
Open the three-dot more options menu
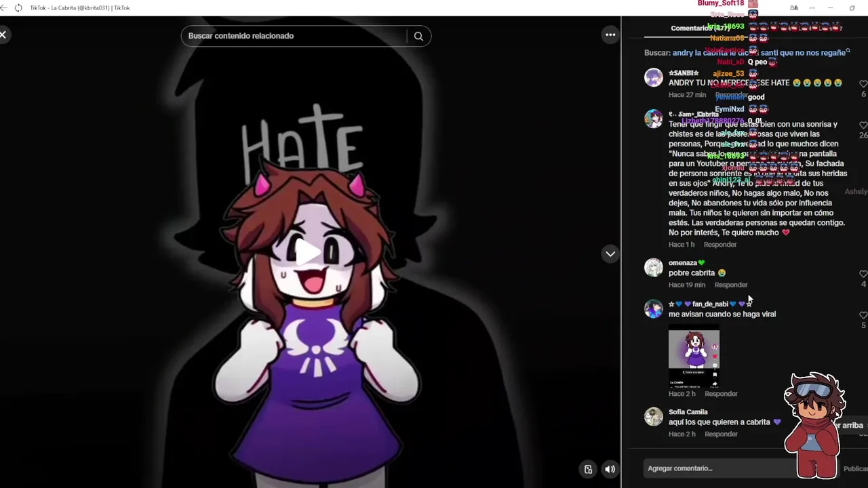(x=610, y=35)
